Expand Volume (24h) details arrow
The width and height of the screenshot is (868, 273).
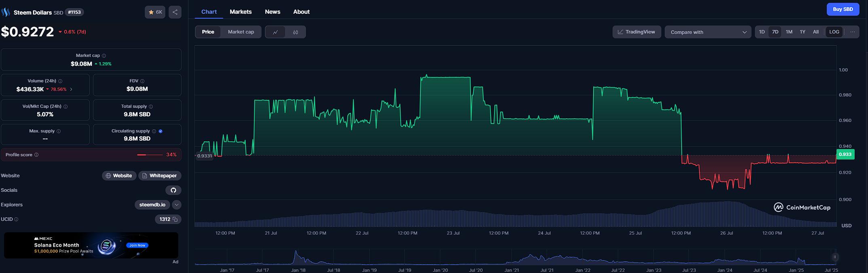click(x=72, y=89)
